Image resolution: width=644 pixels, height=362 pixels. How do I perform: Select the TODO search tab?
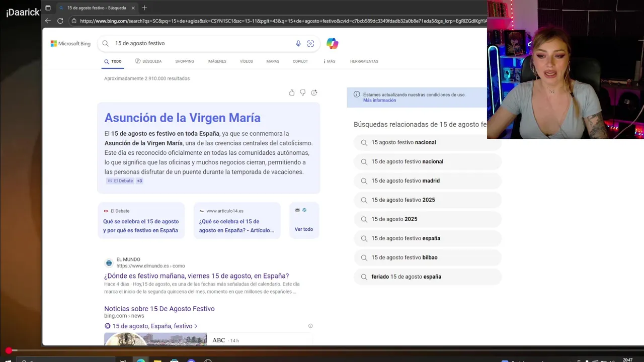[113, 61]
